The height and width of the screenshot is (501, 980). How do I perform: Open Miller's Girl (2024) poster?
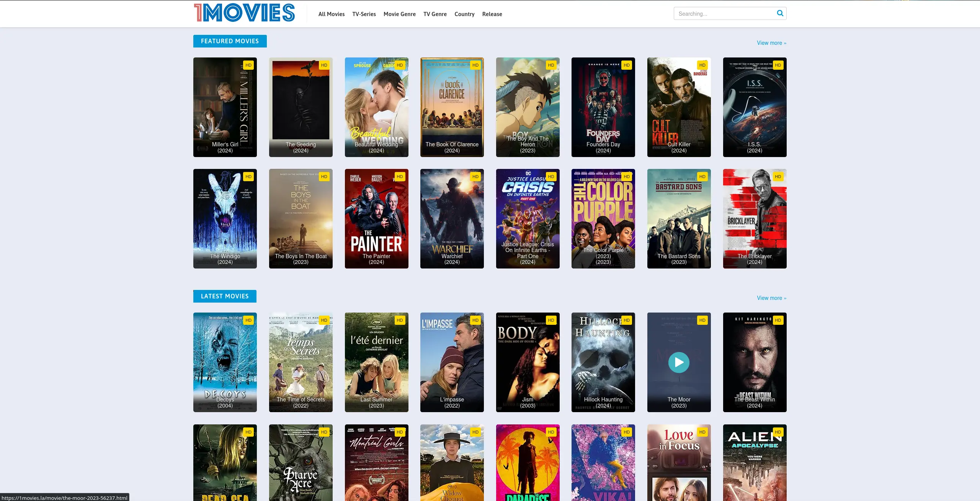(x=225, y=107)
